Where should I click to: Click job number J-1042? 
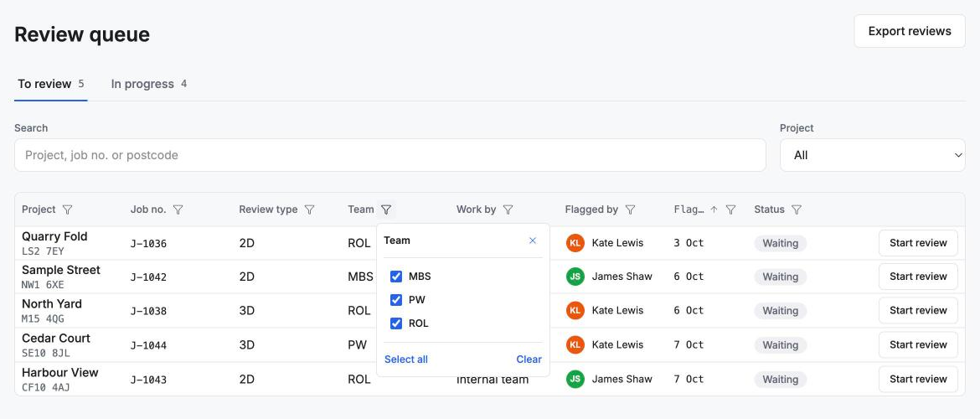(149, 277)
